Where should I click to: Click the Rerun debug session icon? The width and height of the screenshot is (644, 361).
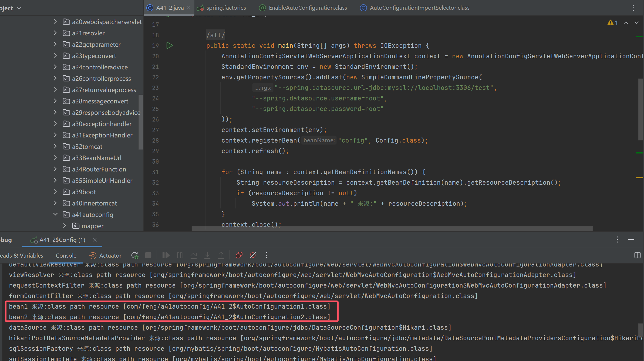(135, 255)
